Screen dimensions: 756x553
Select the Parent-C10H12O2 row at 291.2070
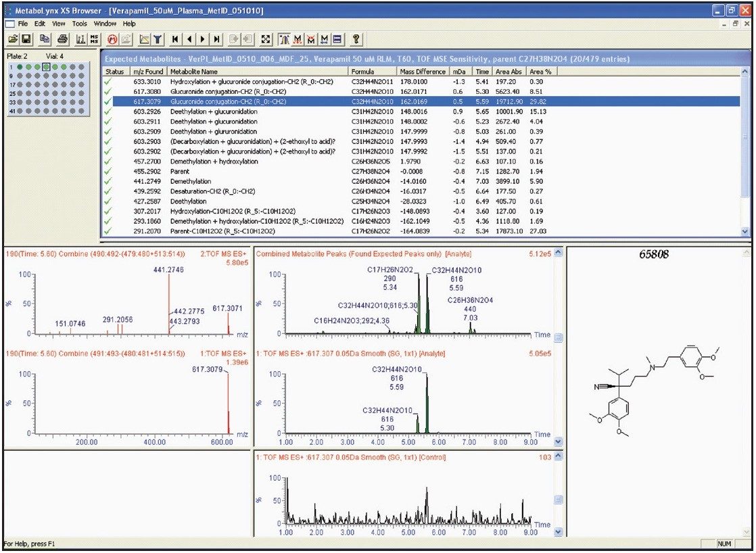421,231
